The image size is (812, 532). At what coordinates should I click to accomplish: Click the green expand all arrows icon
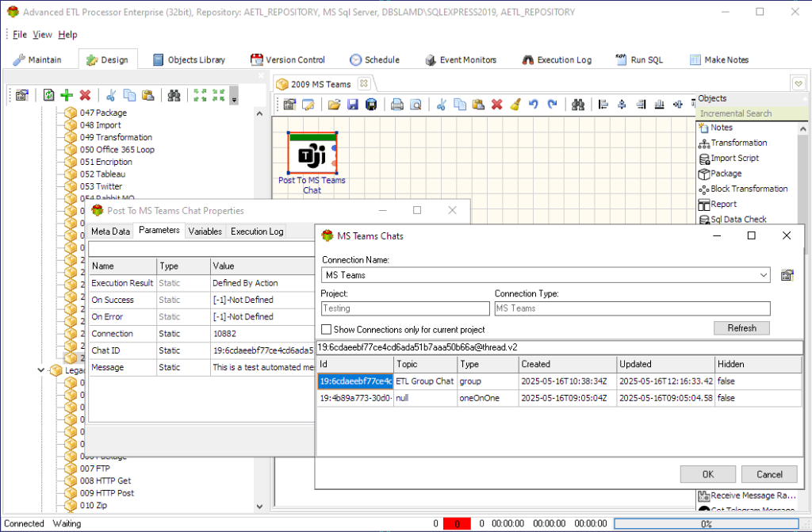pos(200,95)
